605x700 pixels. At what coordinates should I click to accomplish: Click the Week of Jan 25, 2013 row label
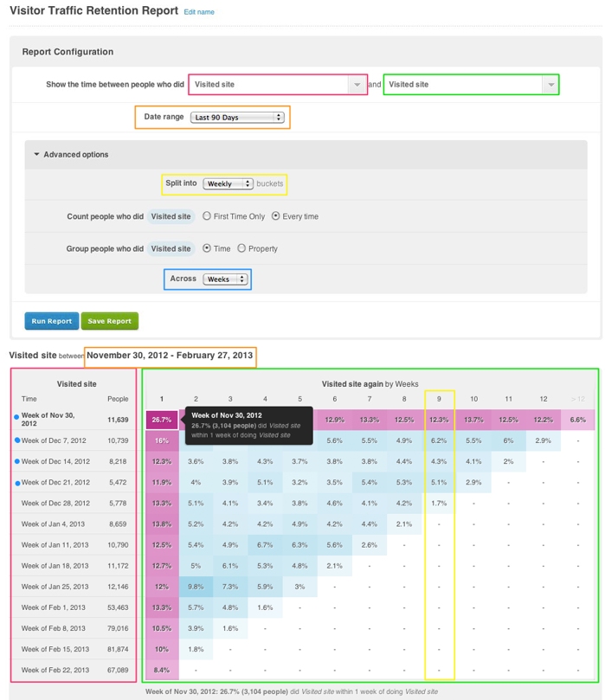click(x=55, y=587)
